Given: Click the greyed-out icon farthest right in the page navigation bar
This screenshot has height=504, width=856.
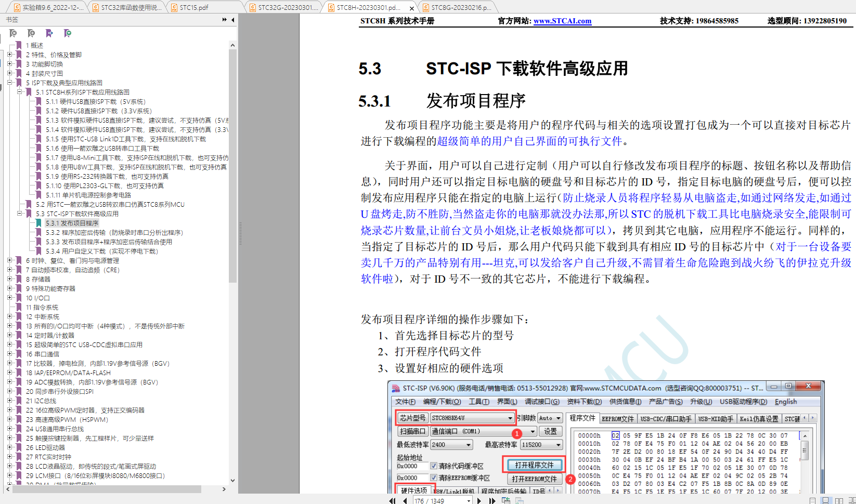Looking at the screenshot, I should 519,500.
